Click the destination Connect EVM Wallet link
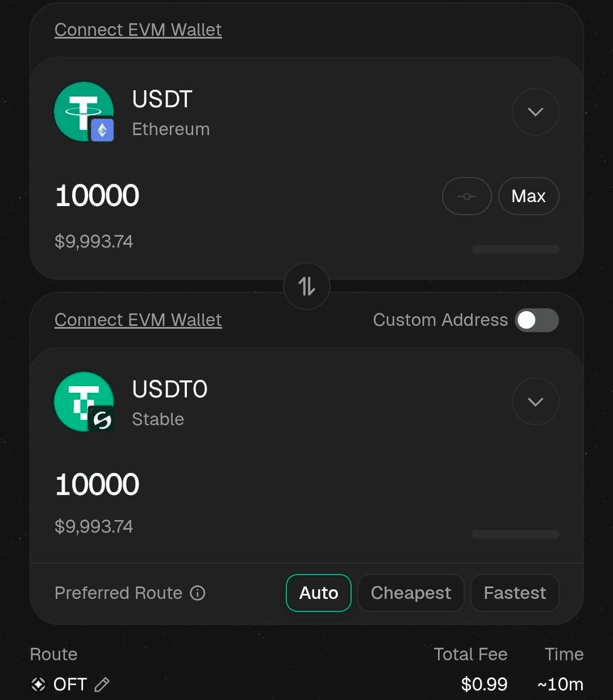The height and width of the screenshot is (700, 613). (138, 320)
